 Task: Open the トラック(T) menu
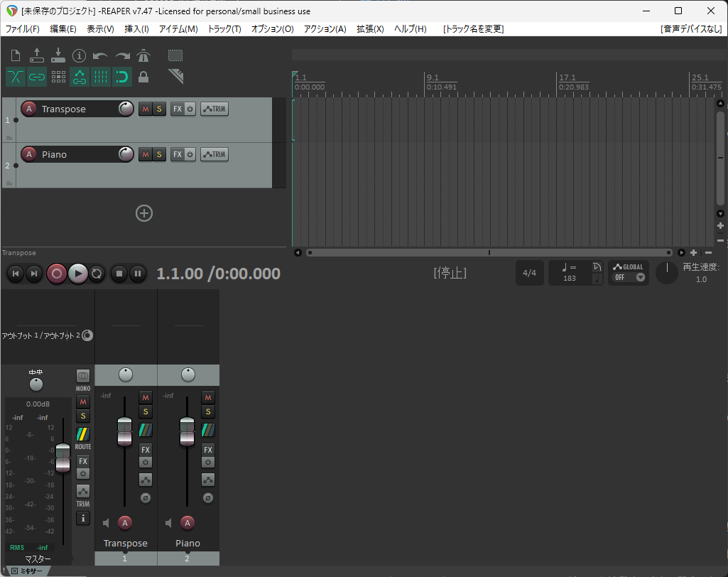(224, 29)
